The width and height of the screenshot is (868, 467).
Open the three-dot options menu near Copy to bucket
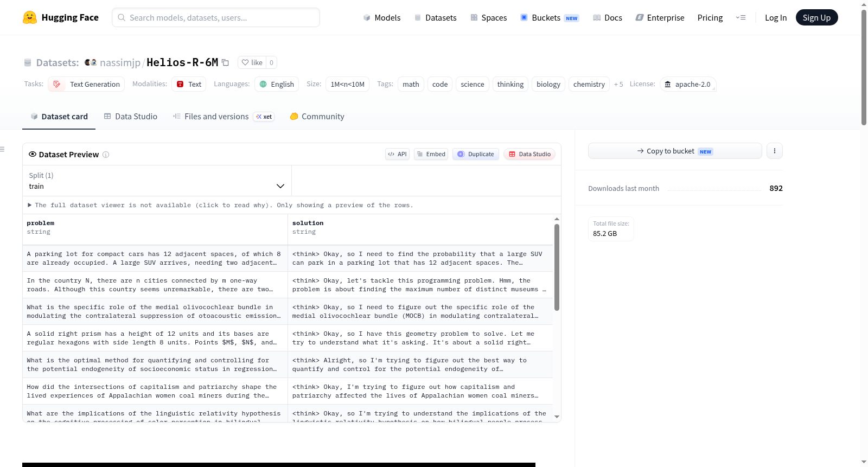775,151
